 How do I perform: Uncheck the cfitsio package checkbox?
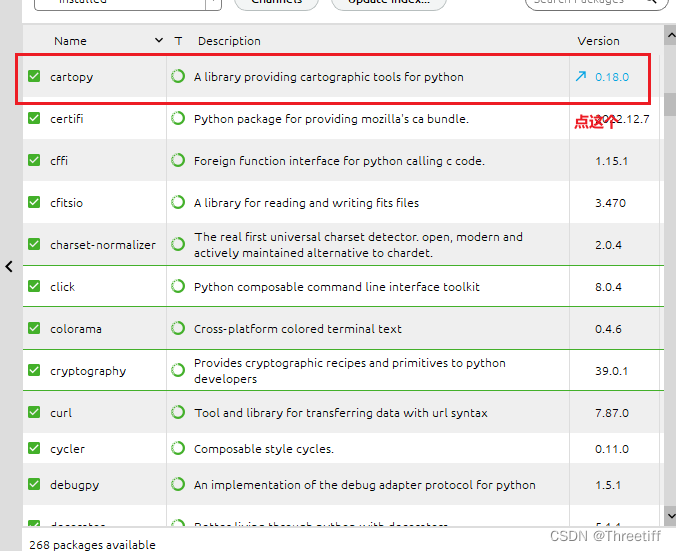point(34,202)
